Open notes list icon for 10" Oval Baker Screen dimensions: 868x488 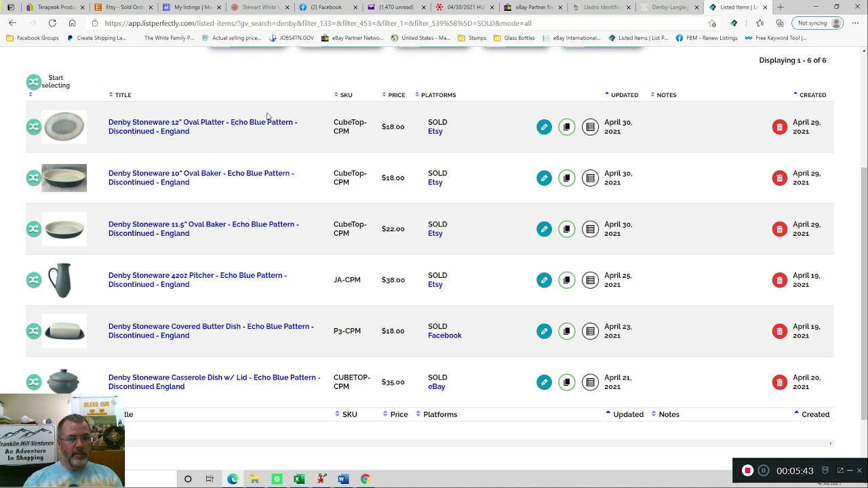(x=591, y=178)
